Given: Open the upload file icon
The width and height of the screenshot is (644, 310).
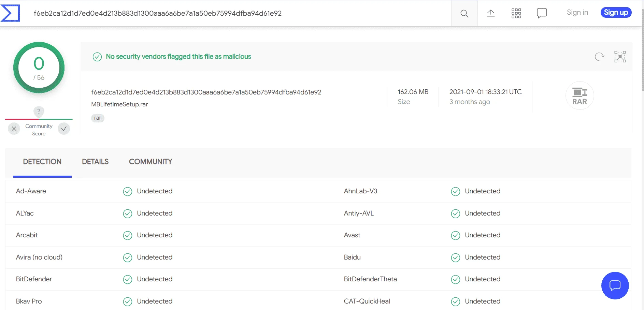Looking at the screenshot, I should click(490, 13).
